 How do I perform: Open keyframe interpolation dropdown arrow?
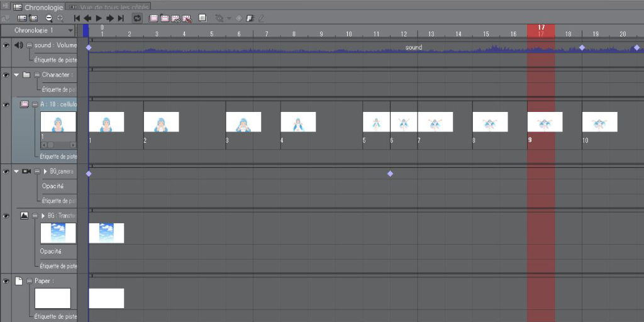click(x=229, y=18)
